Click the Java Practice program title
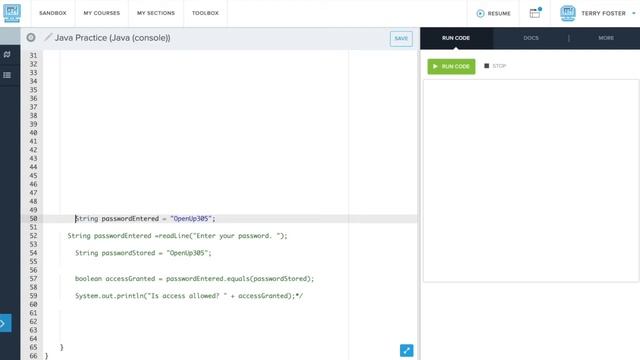640x360 pixels. click(x=112, y=38)
